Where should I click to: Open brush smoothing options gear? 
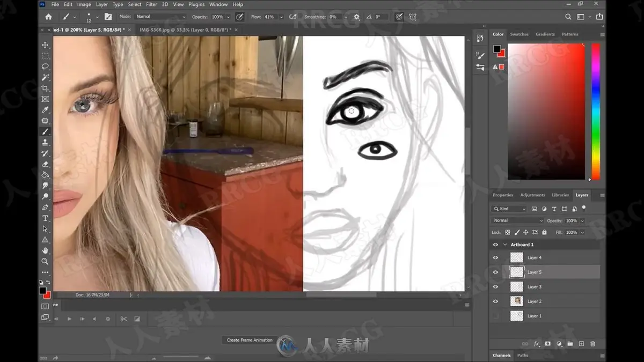point(356,17)
